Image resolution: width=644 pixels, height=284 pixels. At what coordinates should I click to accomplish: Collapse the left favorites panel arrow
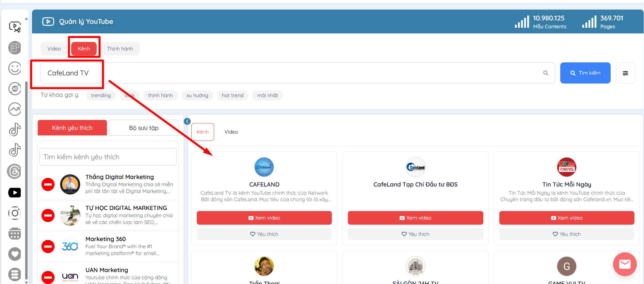click(187, 121)
